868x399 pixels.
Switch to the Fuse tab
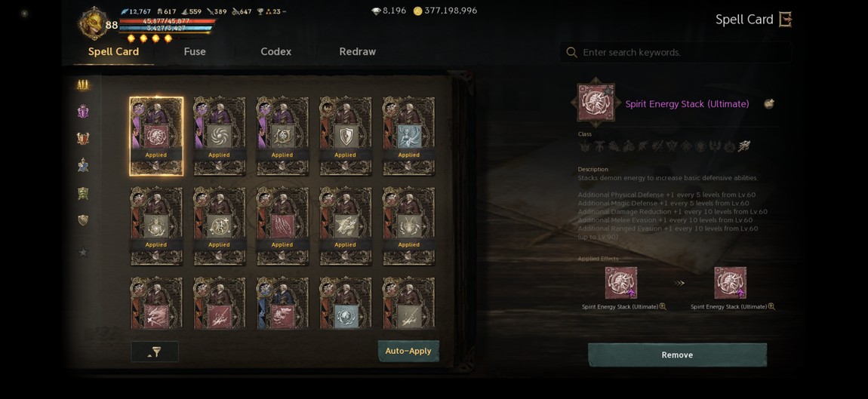194,51
